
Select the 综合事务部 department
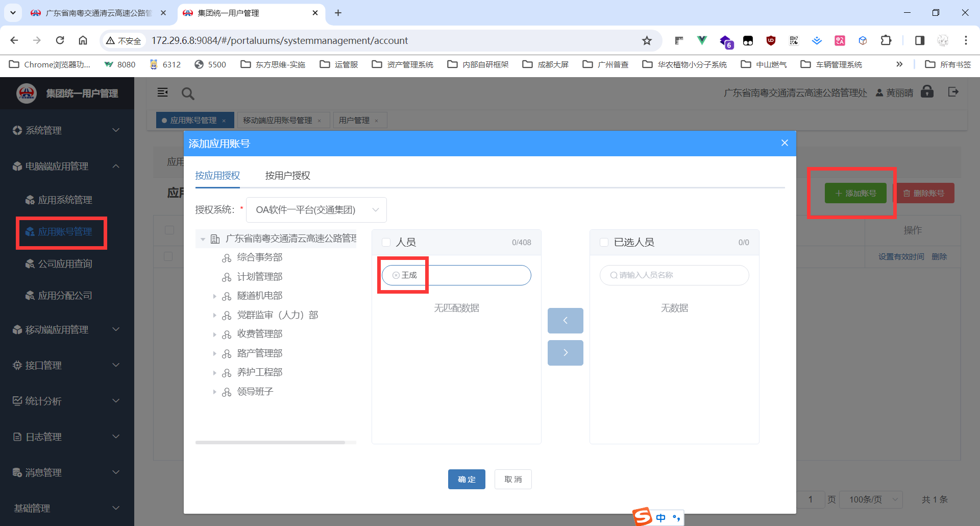click(259, 257)
